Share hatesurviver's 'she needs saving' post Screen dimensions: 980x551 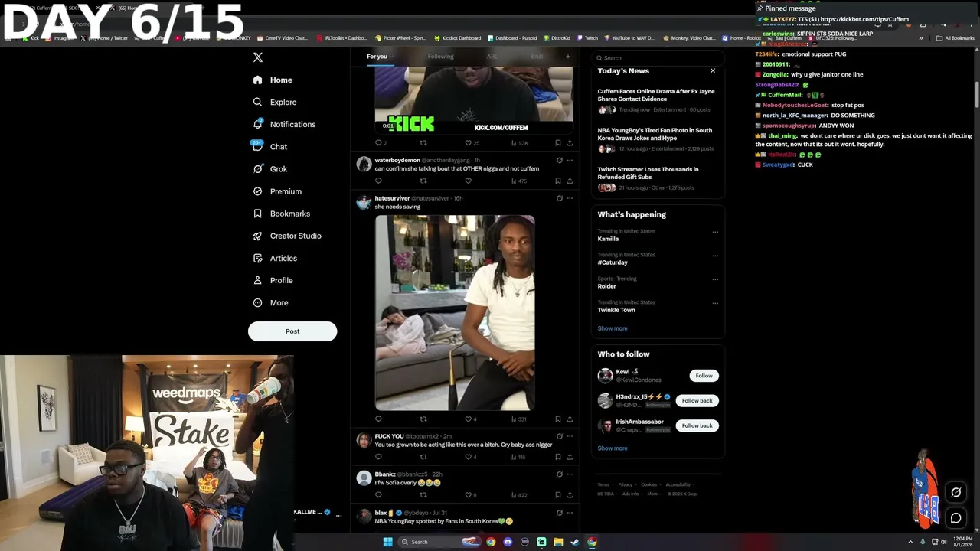point(570,419)
